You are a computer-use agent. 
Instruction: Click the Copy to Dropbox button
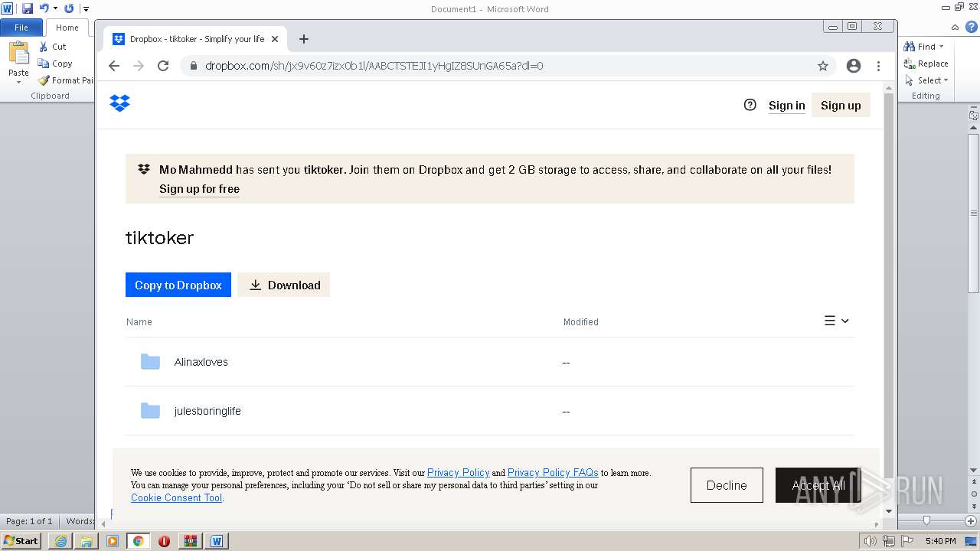click(178, 285)
